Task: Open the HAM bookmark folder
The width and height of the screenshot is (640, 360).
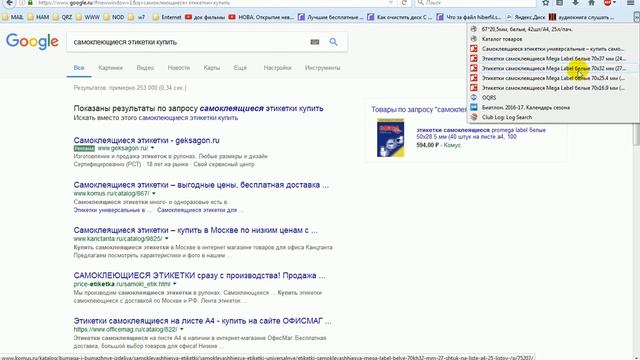Action: tap(38, 17)
